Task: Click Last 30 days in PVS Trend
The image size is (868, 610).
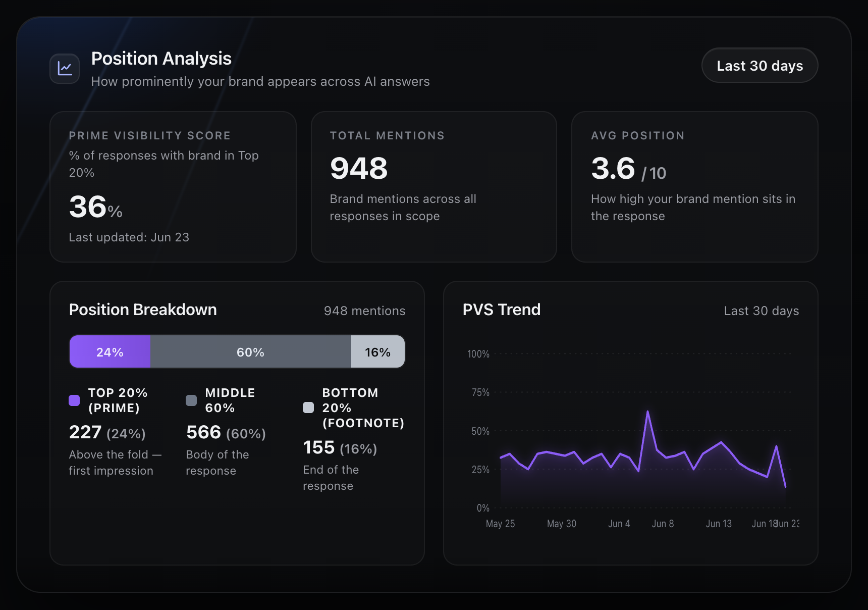Action: coord(762,311)
